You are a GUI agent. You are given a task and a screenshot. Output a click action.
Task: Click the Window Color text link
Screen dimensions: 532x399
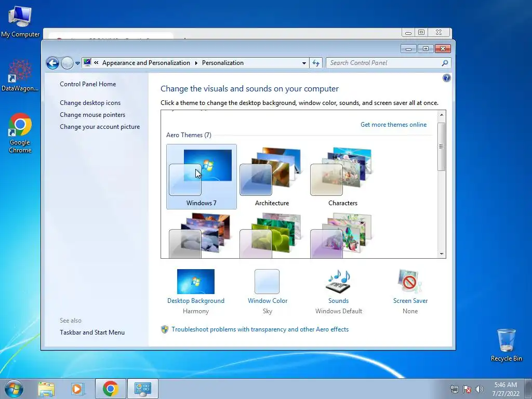[268, 301]
